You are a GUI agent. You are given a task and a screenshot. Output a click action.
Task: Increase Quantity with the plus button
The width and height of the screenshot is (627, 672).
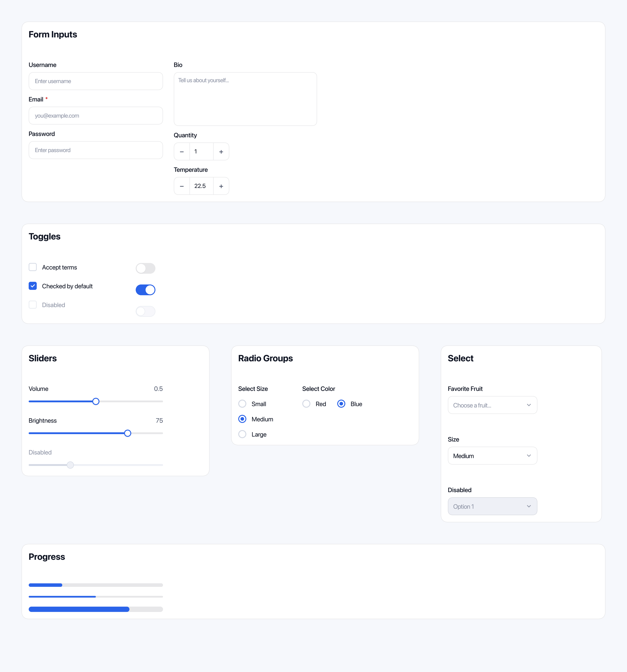click(x=221, y=152)
